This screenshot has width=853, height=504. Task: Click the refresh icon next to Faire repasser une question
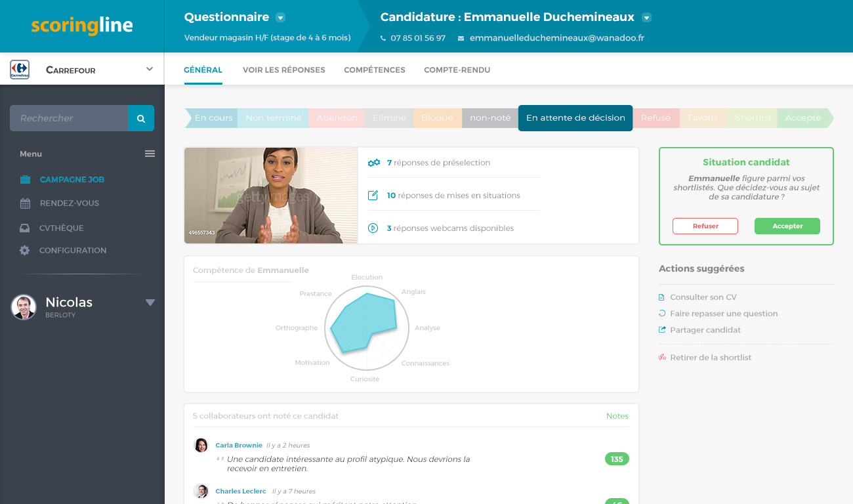point(661,314)
